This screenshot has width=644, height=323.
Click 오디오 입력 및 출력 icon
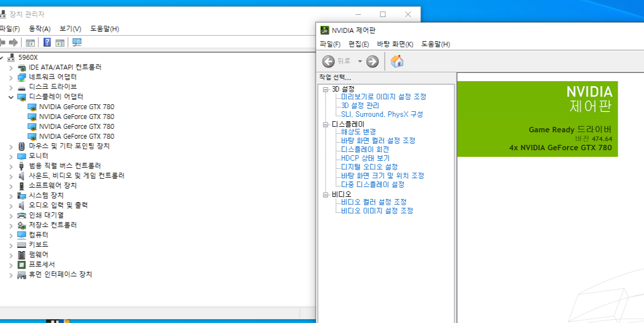click(x=22, y=206)
